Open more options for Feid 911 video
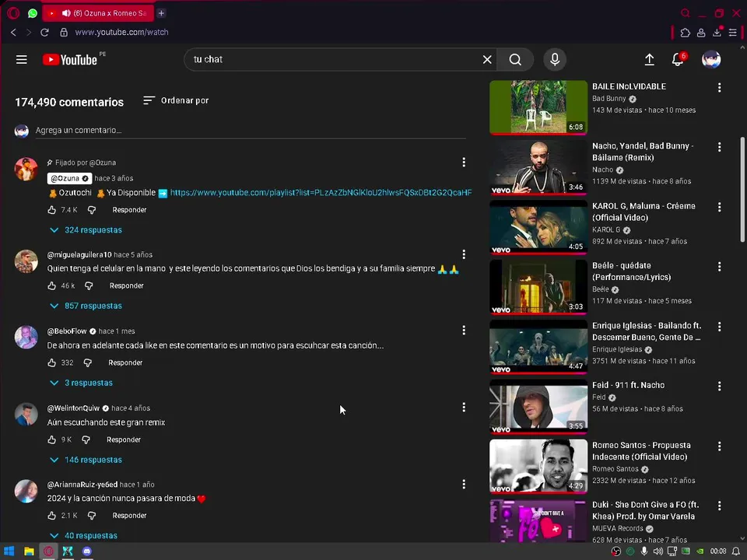 click(719, 387)
